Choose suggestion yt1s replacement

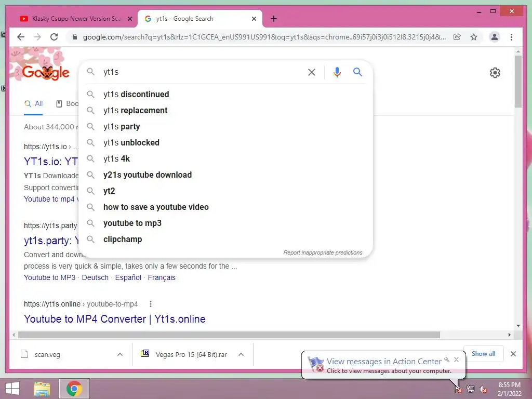[x=225, y=110]
